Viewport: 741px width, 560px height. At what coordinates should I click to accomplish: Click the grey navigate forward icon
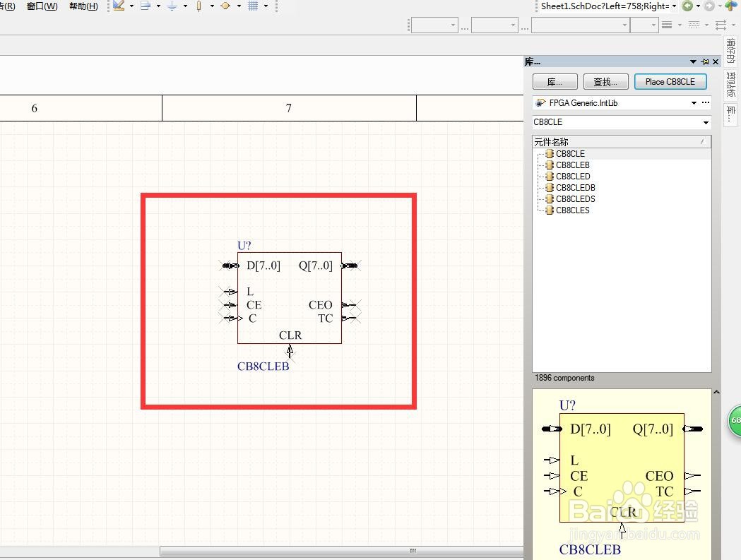[x=709, y=6]
